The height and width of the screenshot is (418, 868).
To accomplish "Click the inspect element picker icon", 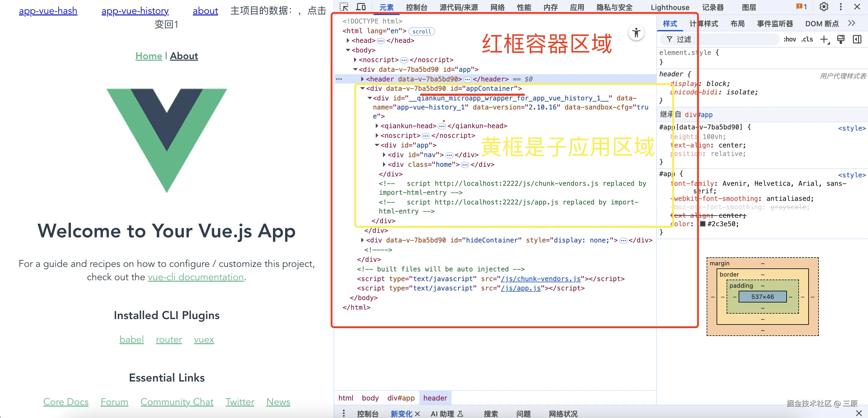I will (x=344, y=7).
